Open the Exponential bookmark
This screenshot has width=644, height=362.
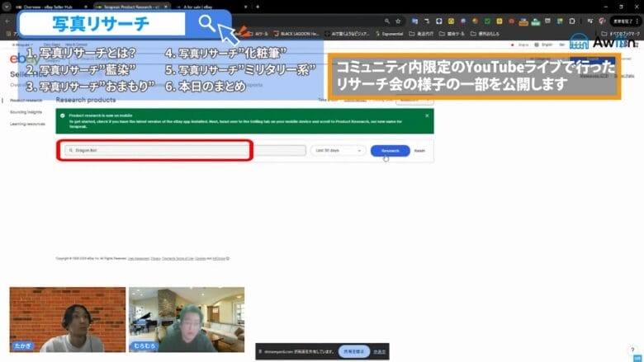(389, 34)
